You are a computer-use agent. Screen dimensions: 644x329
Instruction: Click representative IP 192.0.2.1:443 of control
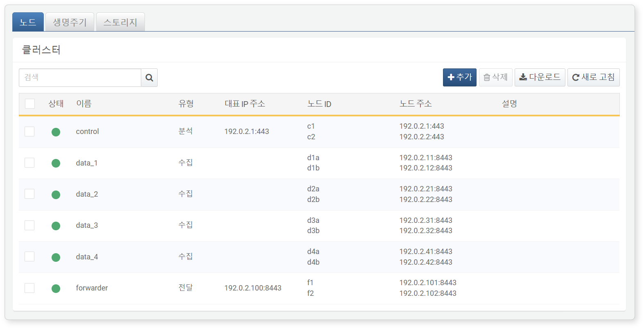point(247,132)
